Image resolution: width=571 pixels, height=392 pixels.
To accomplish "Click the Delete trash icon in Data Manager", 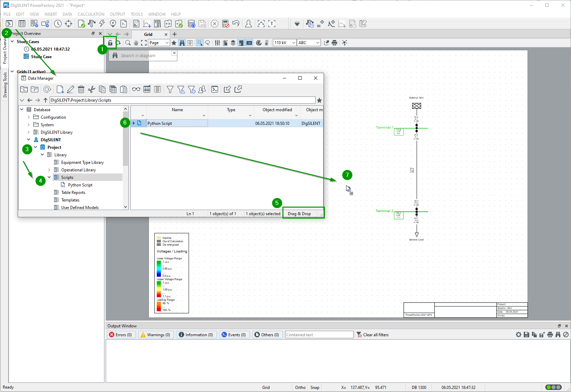I will pos(81,89).
